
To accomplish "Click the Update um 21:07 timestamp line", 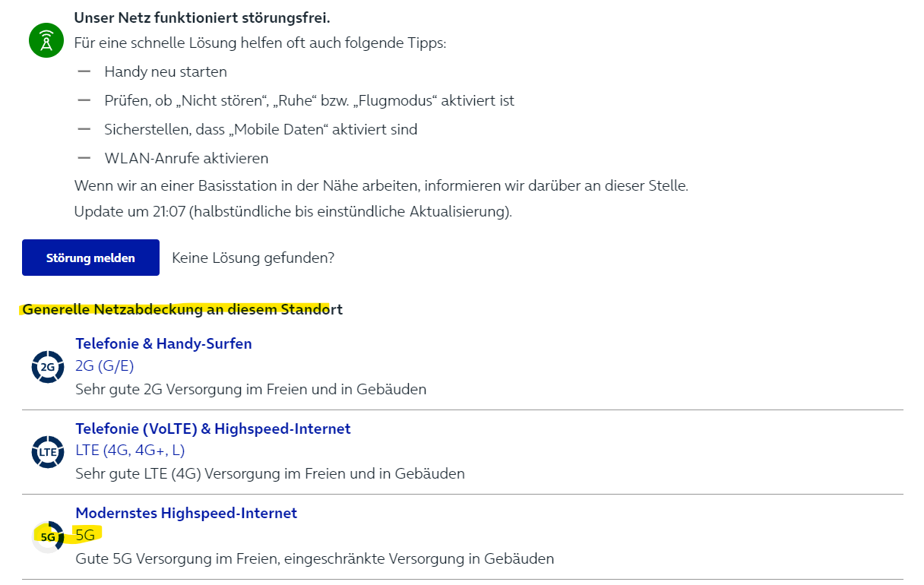I will coord(293,212).
